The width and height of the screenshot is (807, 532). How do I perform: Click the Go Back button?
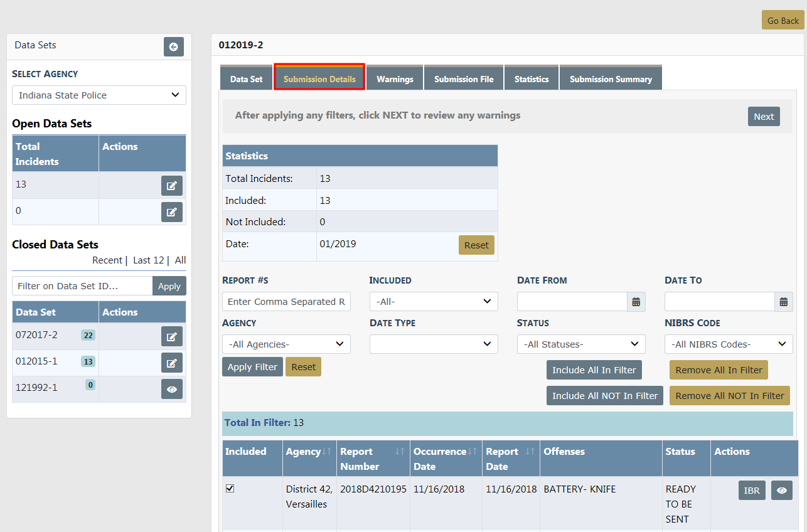click(x=783, y=21)
